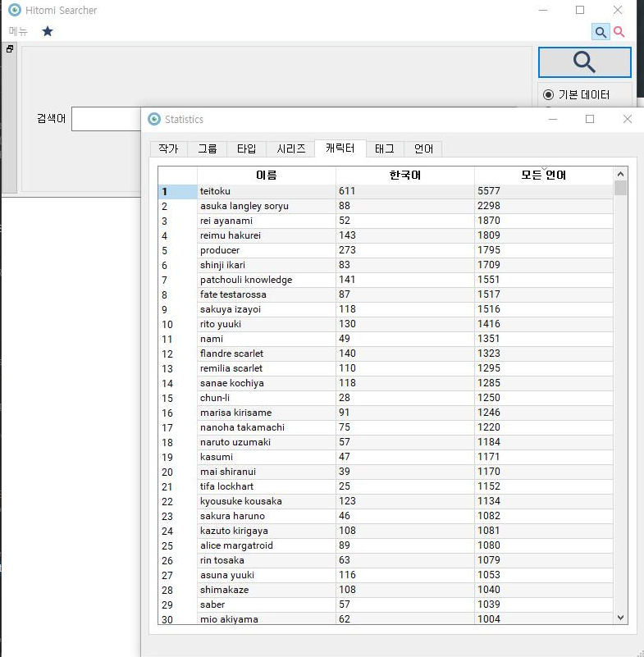Screen dimensions: 644x657
Task: Click the 'kasumi' name cell
Action: pyautogui.click(x=267, y=457)
